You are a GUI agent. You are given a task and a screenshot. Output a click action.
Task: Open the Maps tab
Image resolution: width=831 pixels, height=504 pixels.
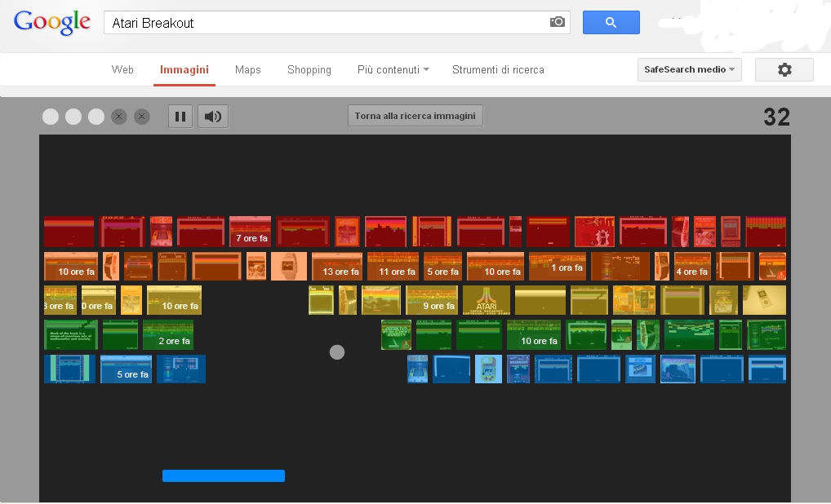click(248, 69)
